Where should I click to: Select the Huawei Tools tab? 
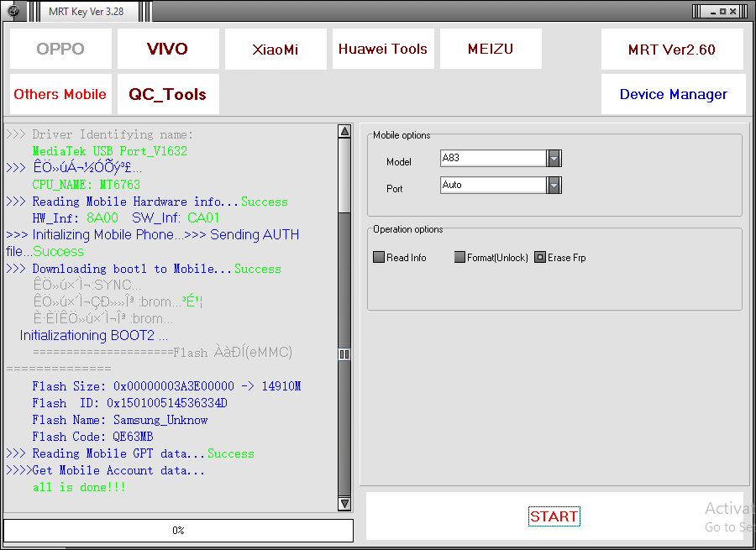(383, 49)
